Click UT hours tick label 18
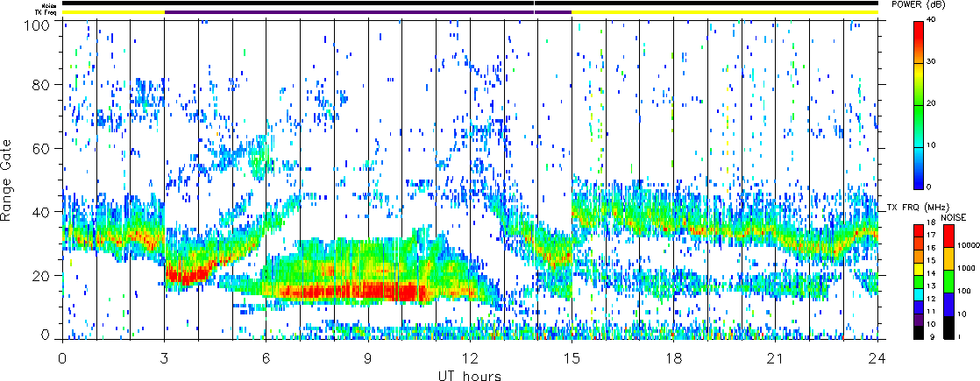980x381 pixels. (674, 359)
